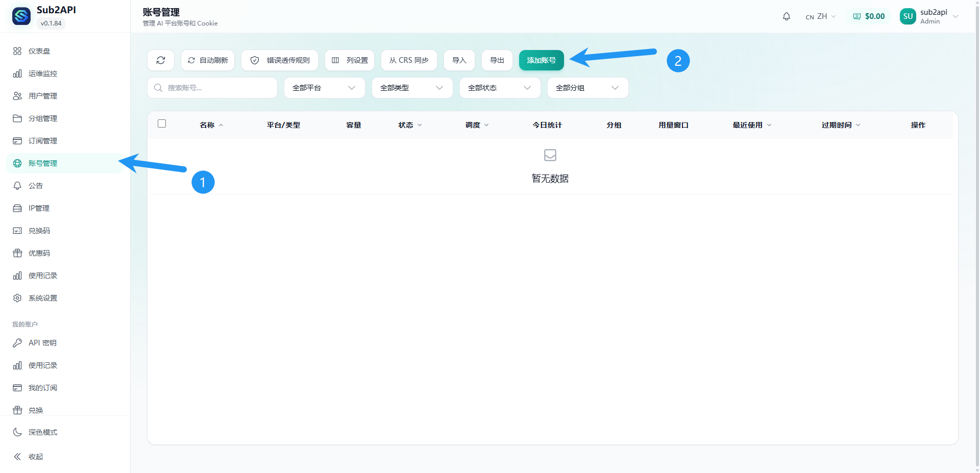Click the 从 CRS 同步 button

[409, 60]
